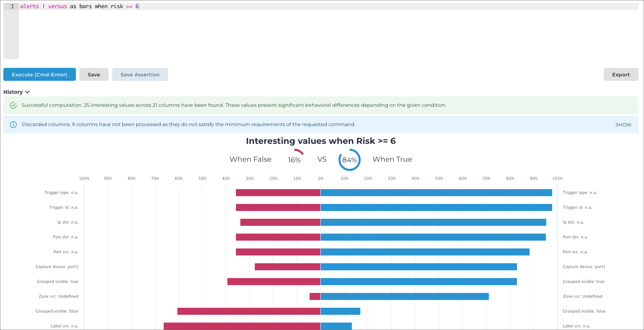Click the left 'Trigger type: n.a.' label

[x=61, y=192]
